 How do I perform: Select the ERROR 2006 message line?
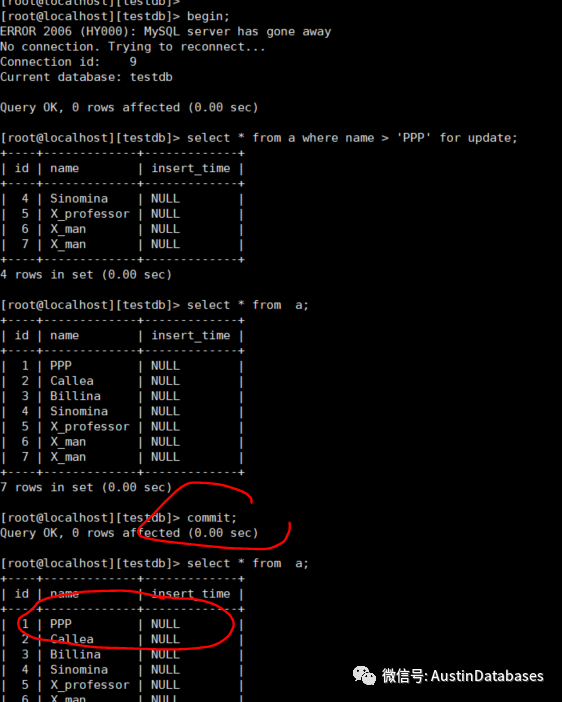[x=166, y=32]
